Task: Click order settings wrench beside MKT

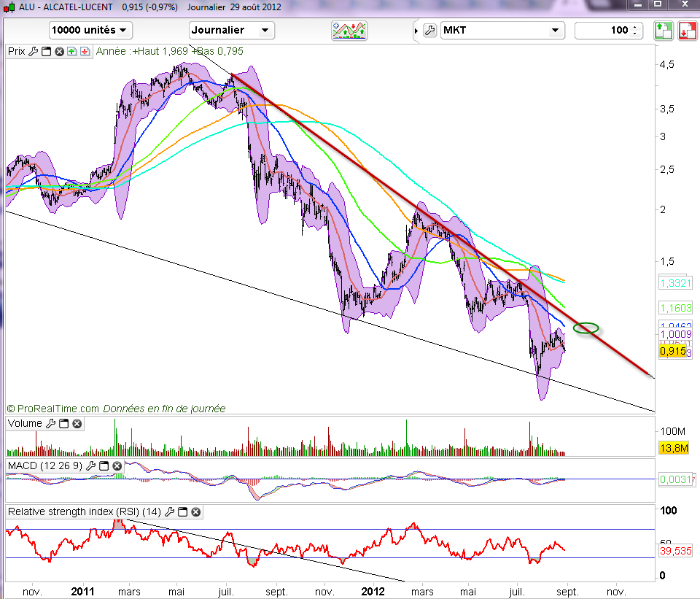Action: point(429,31)
